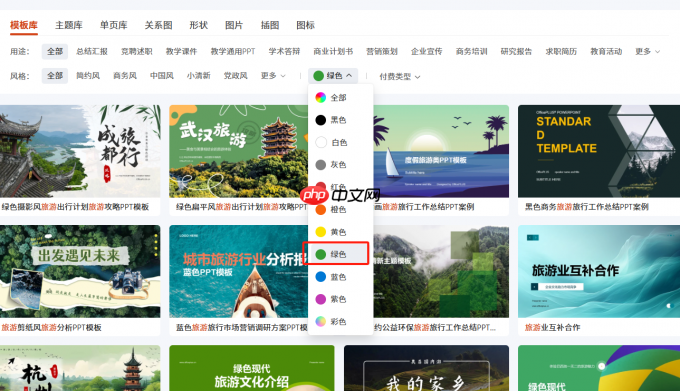Image resolution: width=680 pixels, height=391 pixels.
Task: Filter by 企业宣传 usage
Action: (x=427, y=52)
